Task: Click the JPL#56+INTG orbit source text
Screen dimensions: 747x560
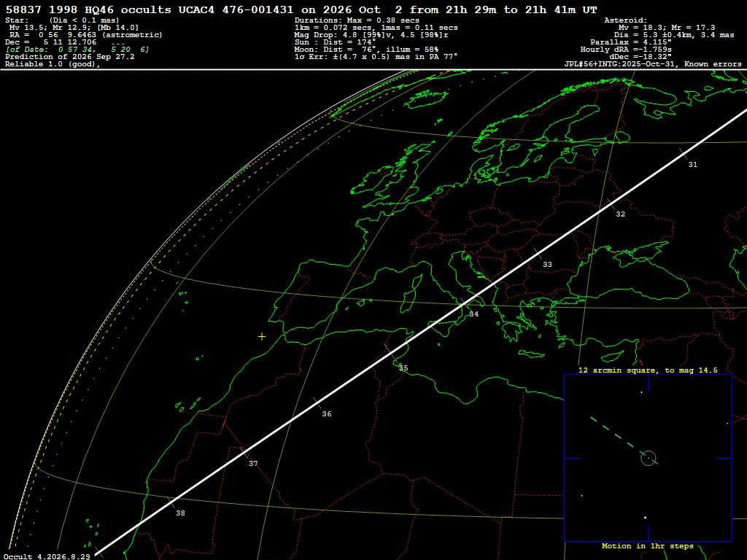Action: click(653, 64)
